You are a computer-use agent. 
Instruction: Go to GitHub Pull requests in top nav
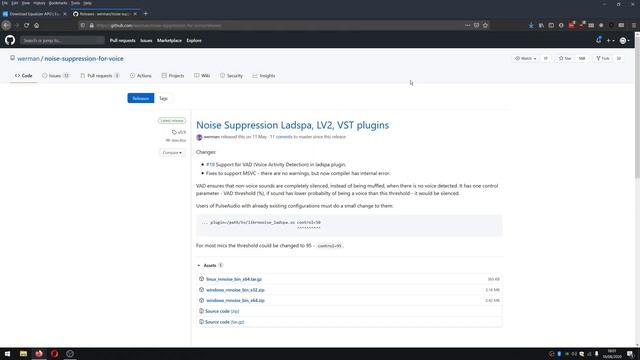pyautogui.click(x=122, y=40)
